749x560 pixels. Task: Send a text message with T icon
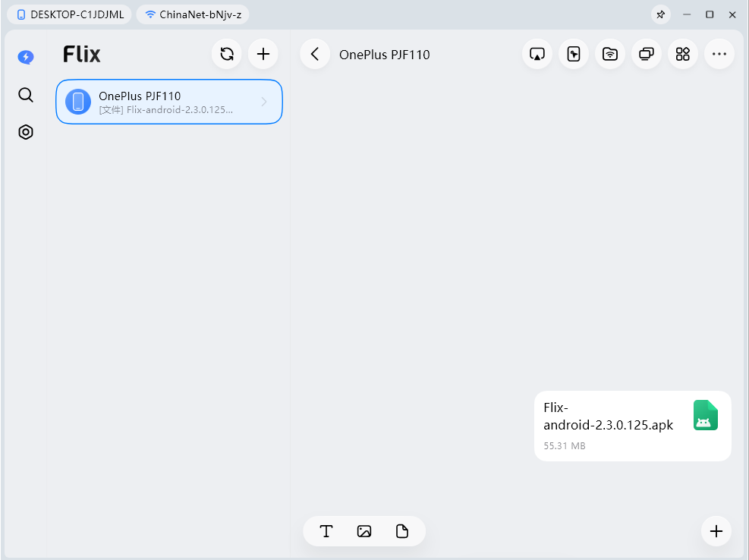(x=326, y=531)
